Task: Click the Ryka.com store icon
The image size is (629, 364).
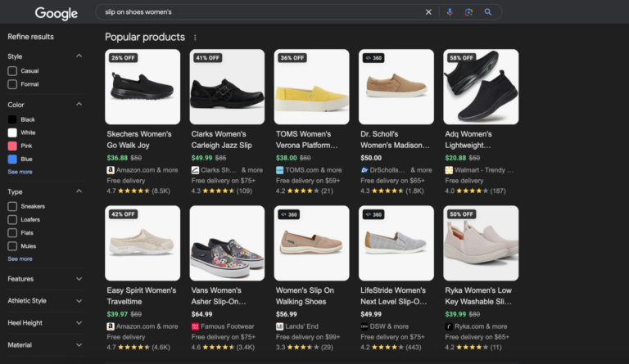Action: pyautogui.click(x=449, y=326)
